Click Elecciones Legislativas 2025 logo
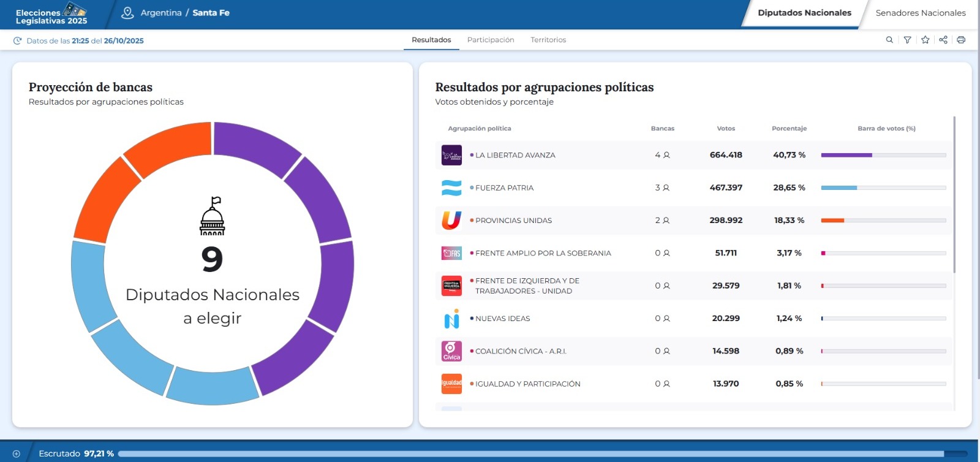The width and height of the screenshot is (980, 462). pos(52,14)
